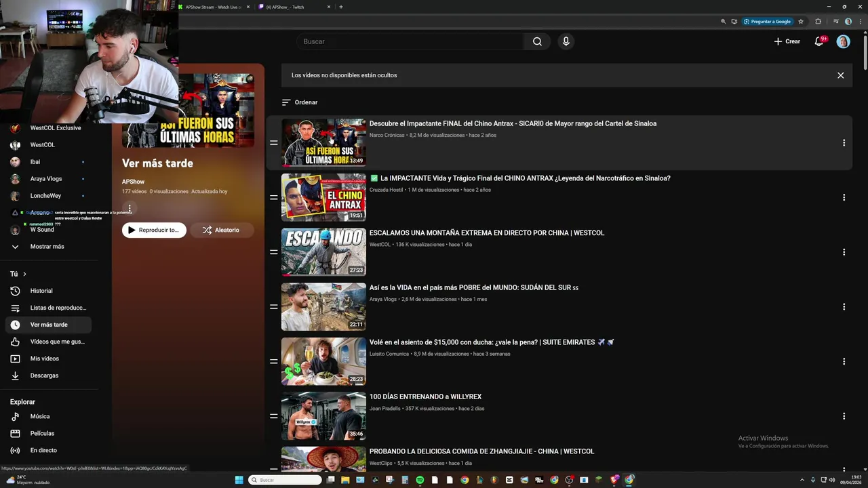This screenshot has height=488, width=868.
Task: Open the LoncheWey subscription
Action: (48, 196)
